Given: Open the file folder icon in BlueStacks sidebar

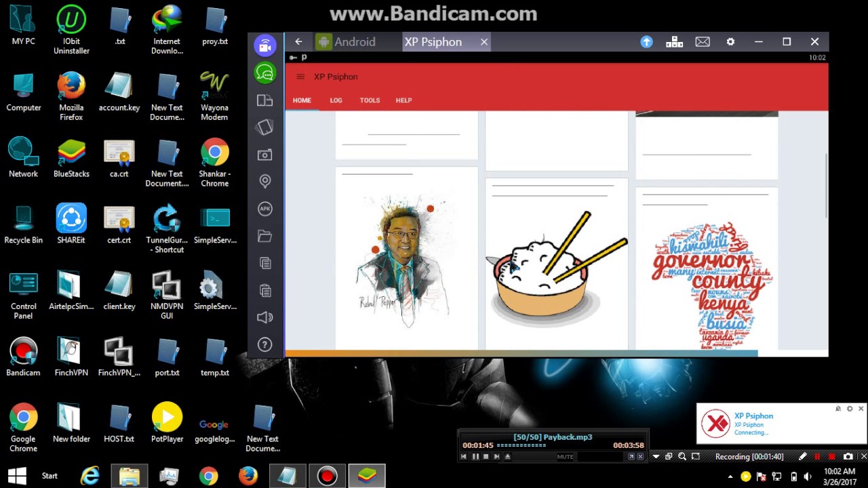Looking at the screenshot, I should coord(264,236).
